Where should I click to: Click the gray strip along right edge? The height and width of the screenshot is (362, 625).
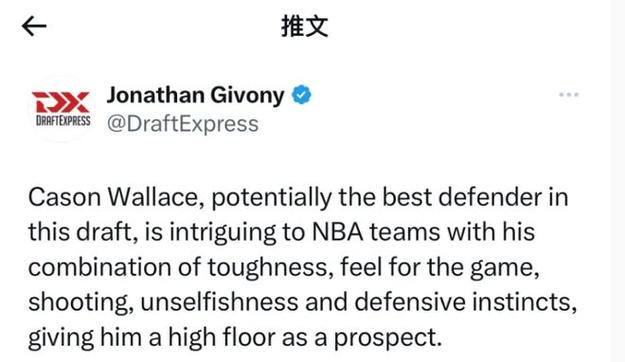(x=617, y=181)
